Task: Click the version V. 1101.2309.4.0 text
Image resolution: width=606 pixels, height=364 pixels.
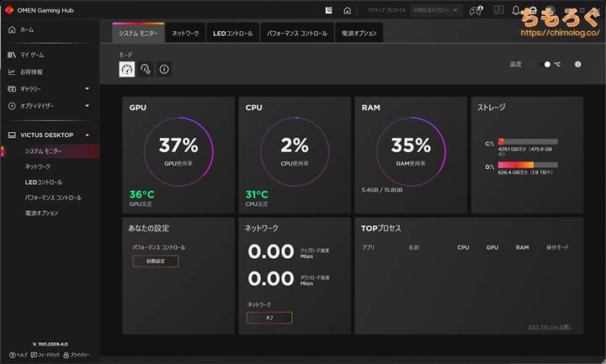Action: (50, 344)
